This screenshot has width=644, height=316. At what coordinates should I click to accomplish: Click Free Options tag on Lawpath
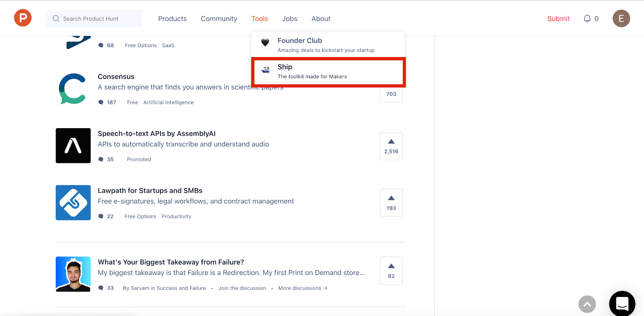coord(140,216)
